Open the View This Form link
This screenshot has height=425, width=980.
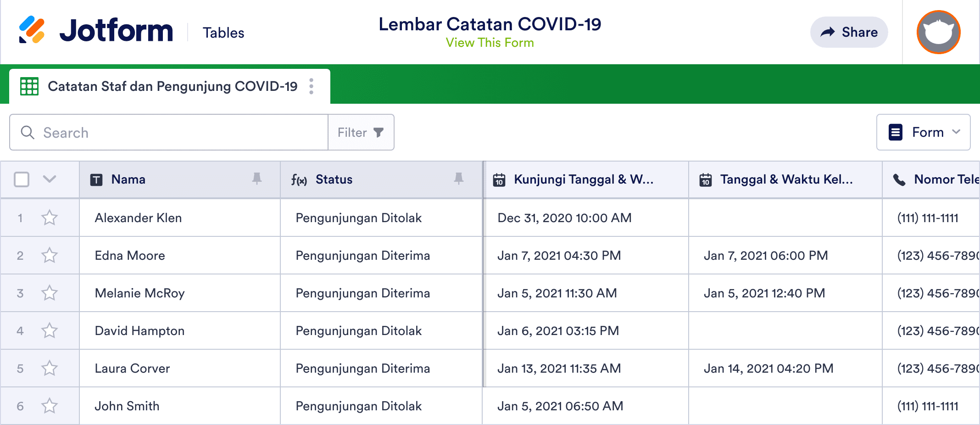click(x=489, y=42)
